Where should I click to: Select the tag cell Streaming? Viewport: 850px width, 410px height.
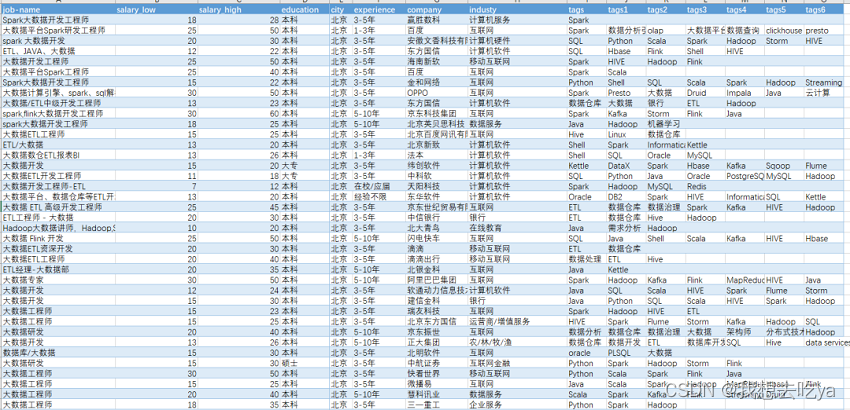823,82
